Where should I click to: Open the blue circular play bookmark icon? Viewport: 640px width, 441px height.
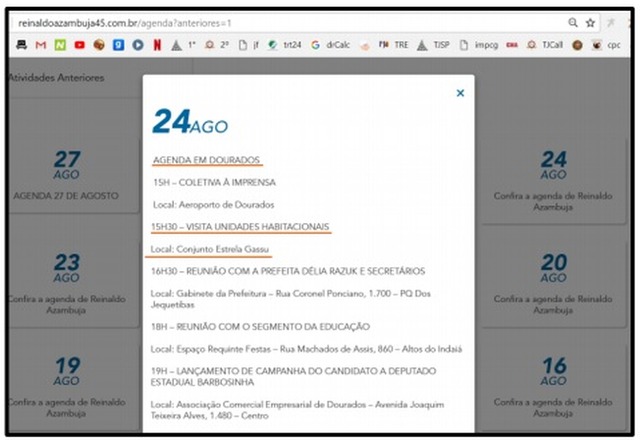point(138,45)
